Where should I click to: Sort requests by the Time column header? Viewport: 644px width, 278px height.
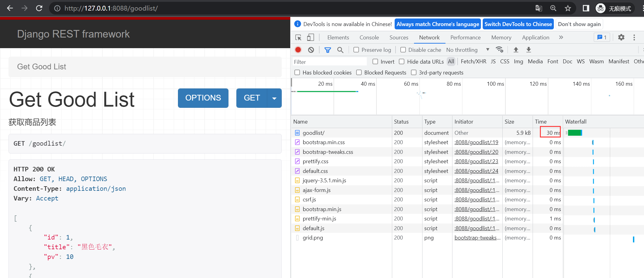(x=548, y=122)
